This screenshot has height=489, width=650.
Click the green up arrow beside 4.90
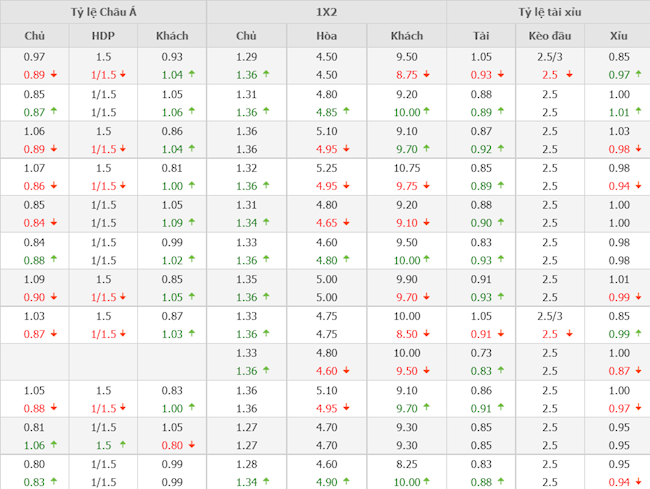[347, 482]
